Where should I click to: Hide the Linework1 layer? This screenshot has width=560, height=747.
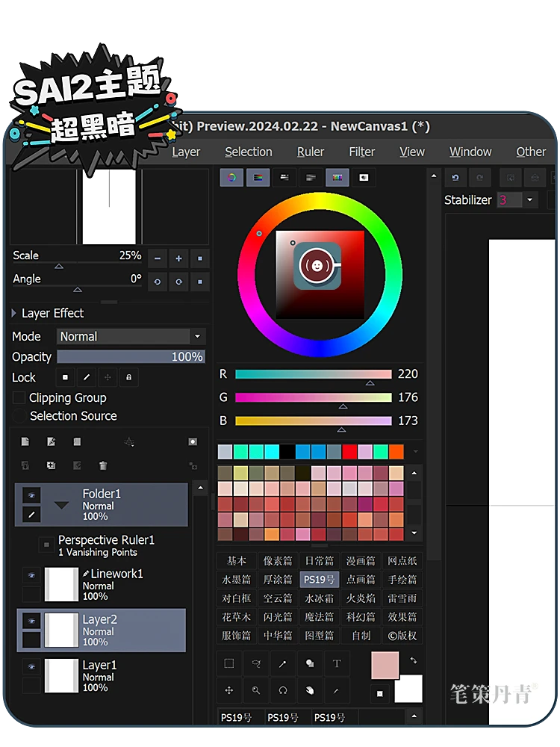(31, 575)
